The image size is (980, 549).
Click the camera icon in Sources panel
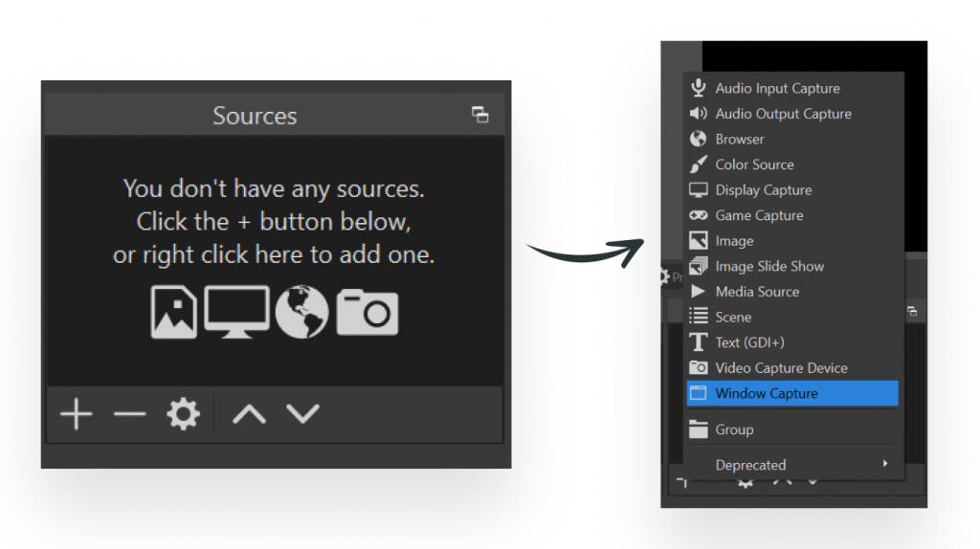[x=367, y=313]
